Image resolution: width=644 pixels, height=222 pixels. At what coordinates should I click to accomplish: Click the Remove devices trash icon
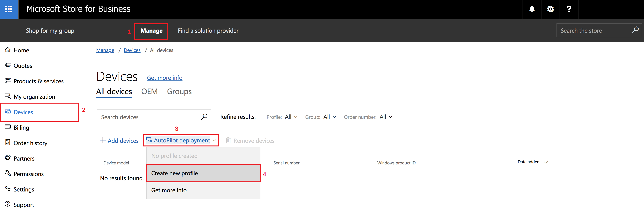pos(228,140)
